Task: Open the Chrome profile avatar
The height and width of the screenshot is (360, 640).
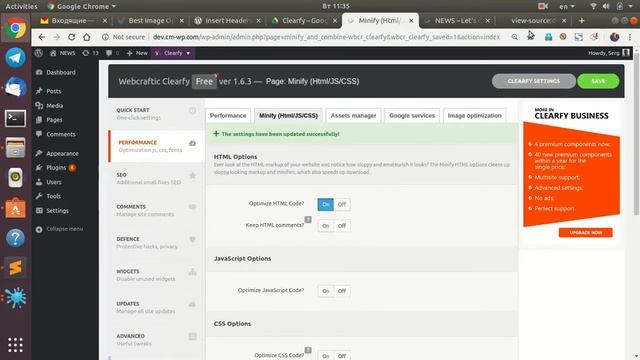Action: coord(615,37)
